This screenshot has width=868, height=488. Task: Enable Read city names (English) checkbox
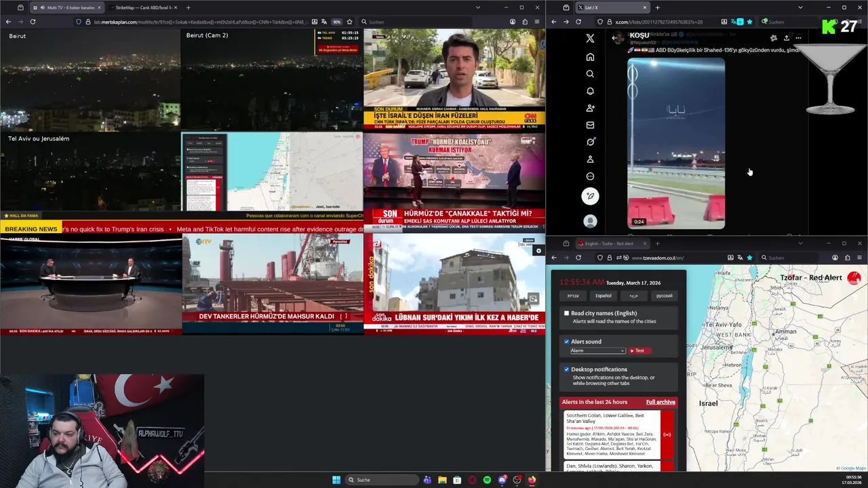click(x=567, y=313)
